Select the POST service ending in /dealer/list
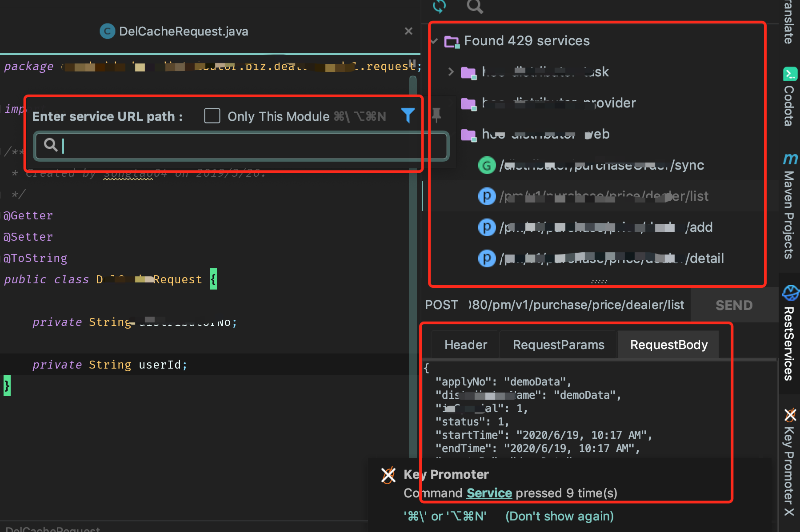 (x=593, y=196)
